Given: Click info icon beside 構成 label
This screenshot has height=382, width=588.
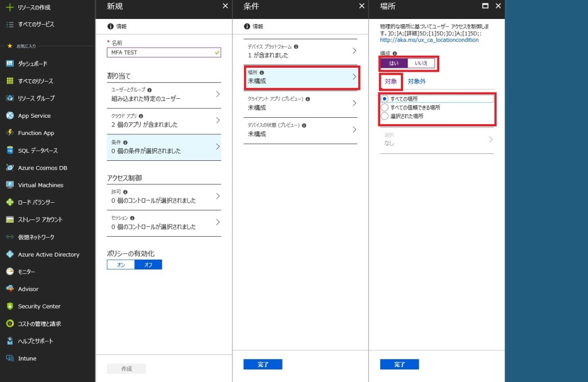Looking at the screenshot, I should click(395, 53).
